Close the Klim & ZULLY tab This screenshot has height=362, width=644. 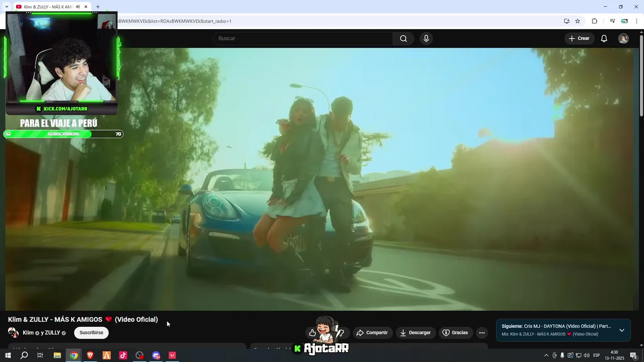pyautogui.click(x=86, y=7)
